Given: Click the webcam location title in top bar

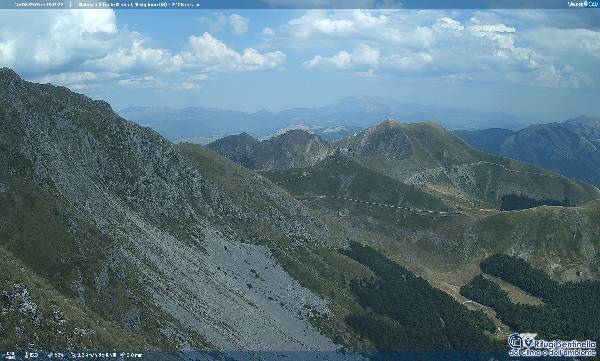Looking at the screenshot, I should 139,5.
